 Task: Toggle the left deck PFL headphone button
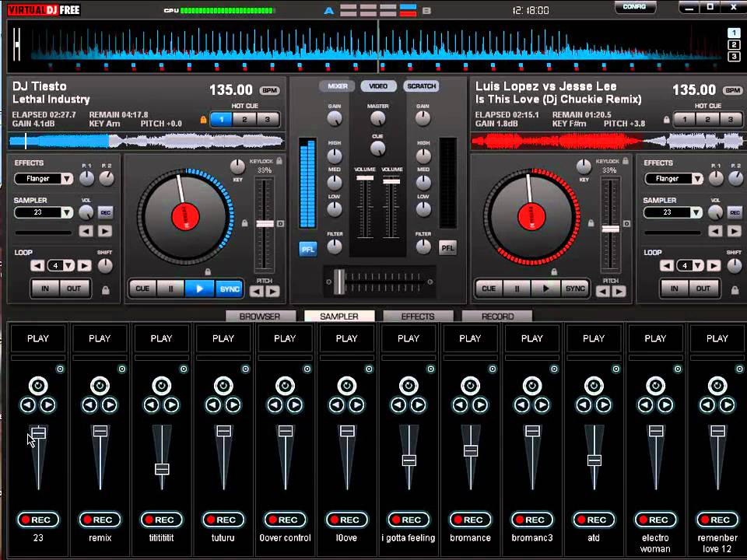coord(308,249)
